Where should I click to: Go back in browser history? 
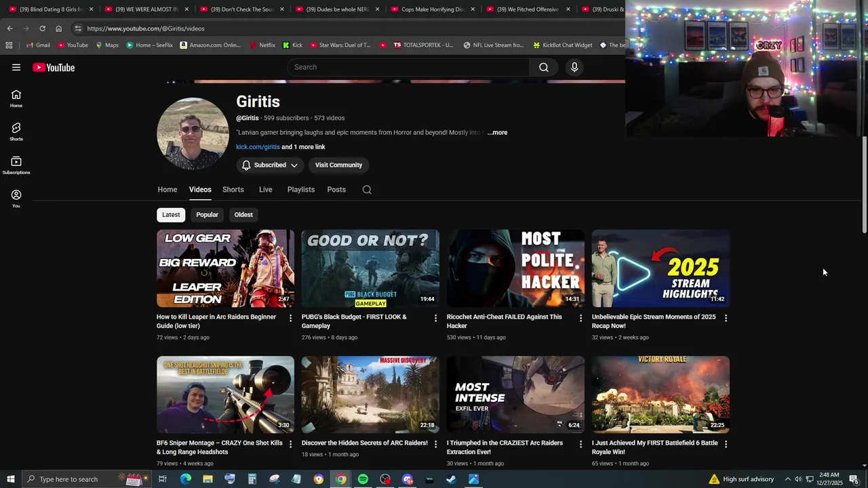pos(9,28)
